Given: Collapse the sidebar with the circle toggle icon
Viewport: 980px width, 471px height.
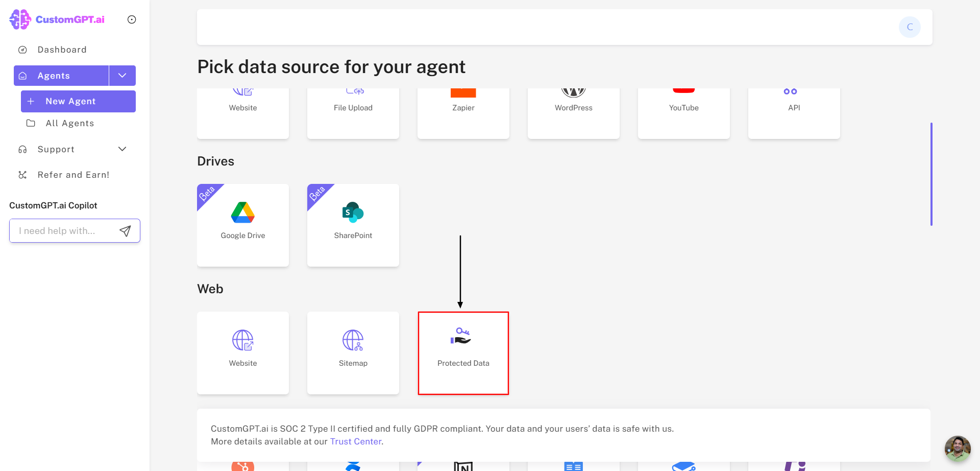Looking at the screenshot, I should point(132,19).
